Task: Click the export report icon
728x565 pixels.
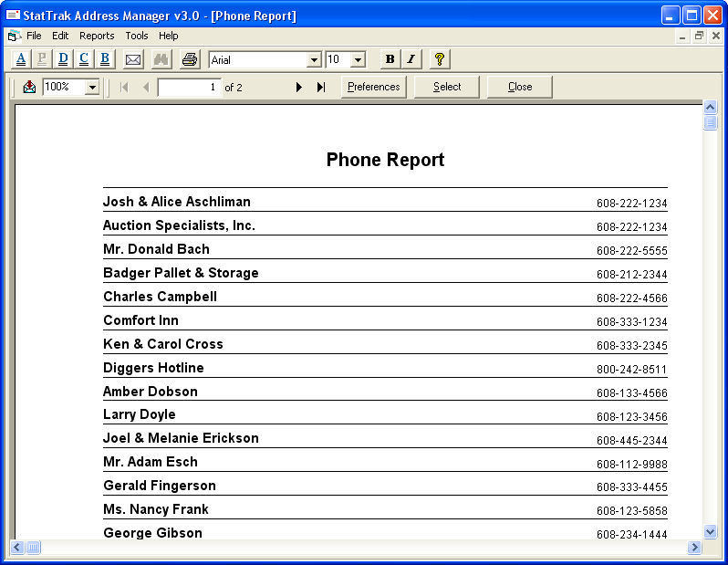Action: (29, 87)
